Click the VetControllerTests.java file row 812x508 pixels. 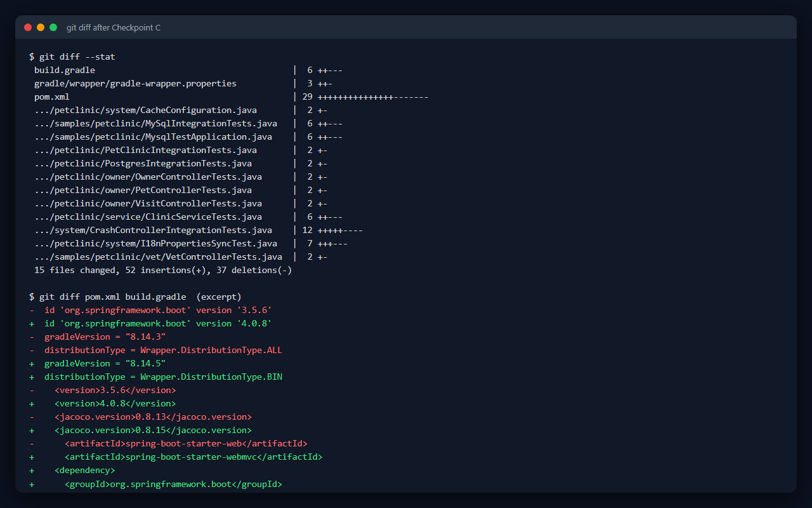pos(181,257)
